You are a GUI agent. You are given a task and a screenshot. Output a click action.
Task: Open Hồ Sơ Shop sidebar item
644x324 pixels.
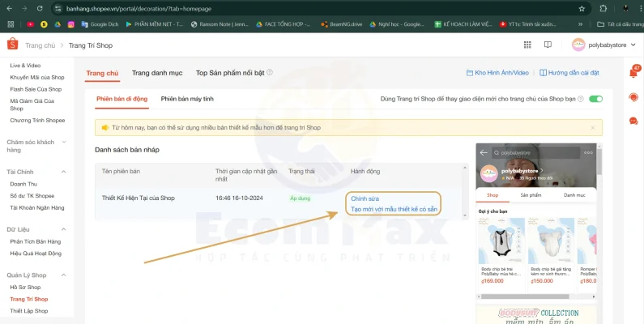[x=25, y=287]
